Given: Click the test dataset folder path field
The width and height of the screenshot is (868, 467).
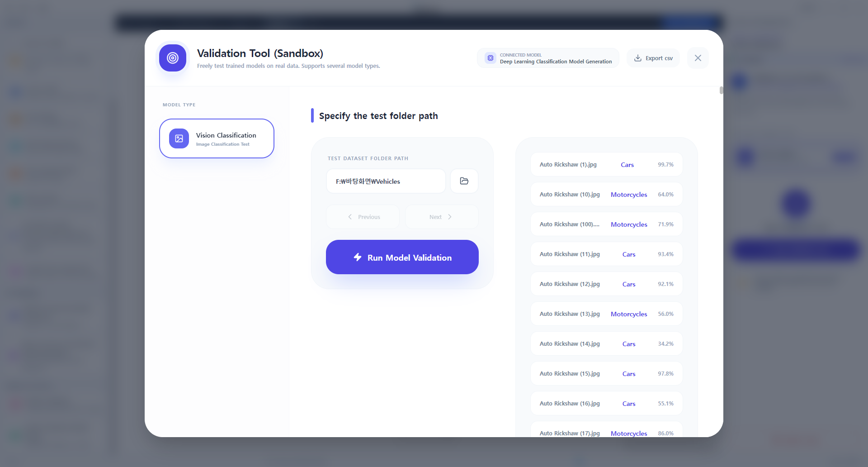Looking at the screenshot, I should 386,181.
